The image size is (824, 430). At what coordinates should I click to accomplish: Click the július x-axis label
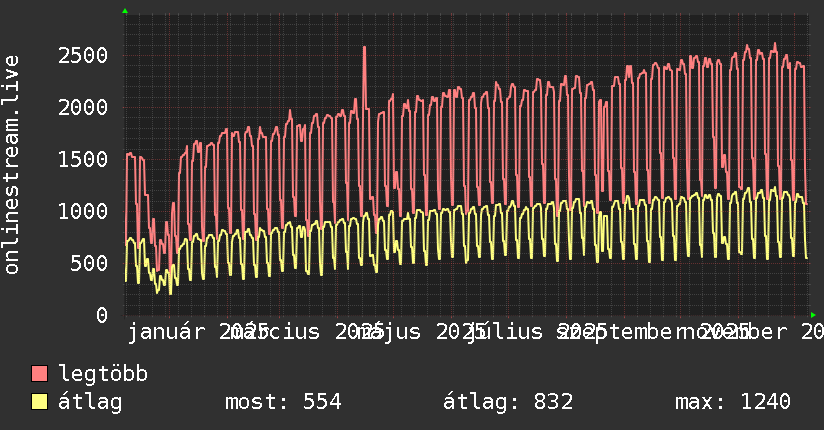pos(504,332)
